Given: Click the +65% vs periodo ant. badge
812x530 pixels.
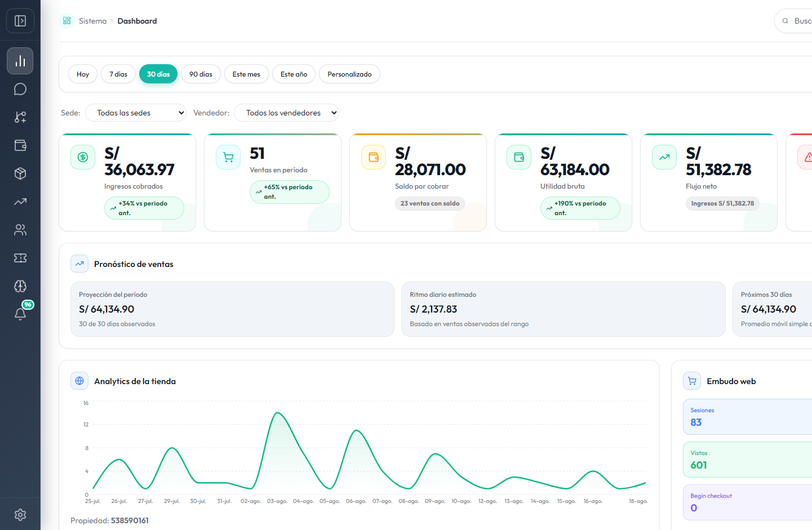Looking at the screenshot, I should [290, 191].
